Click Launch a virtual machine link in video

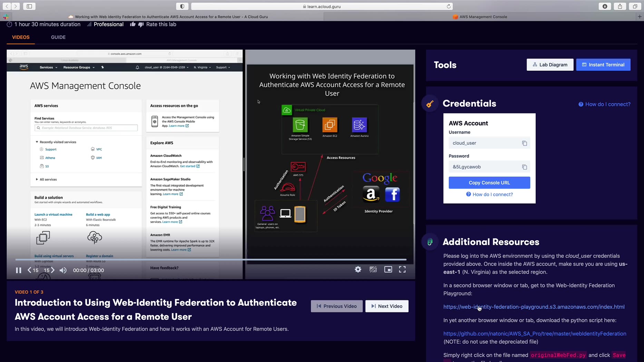click(53, 214)
